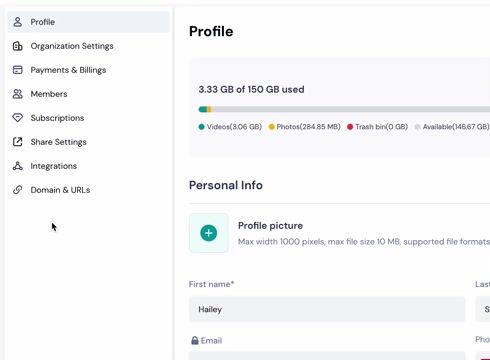Click the Share Settings export icon
The height and width of the screenshot is (360, 490).
click(18, 142)
